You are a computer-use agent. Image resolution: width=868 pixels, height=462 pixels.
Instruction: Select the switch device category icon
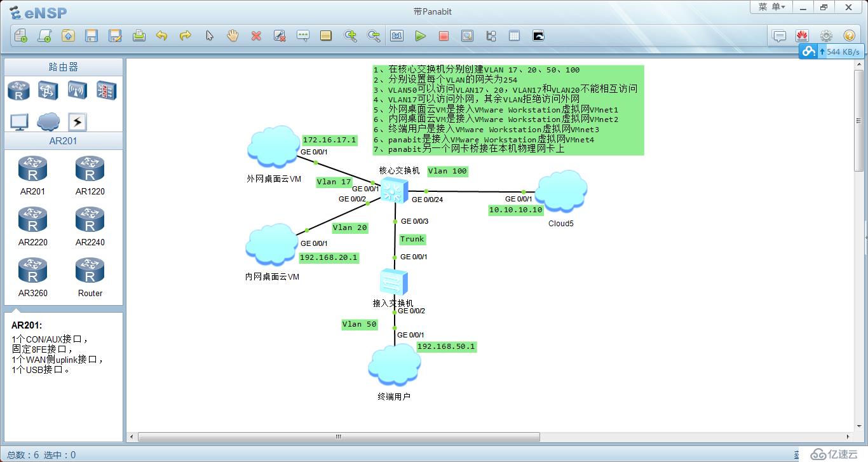coord(48,91)
